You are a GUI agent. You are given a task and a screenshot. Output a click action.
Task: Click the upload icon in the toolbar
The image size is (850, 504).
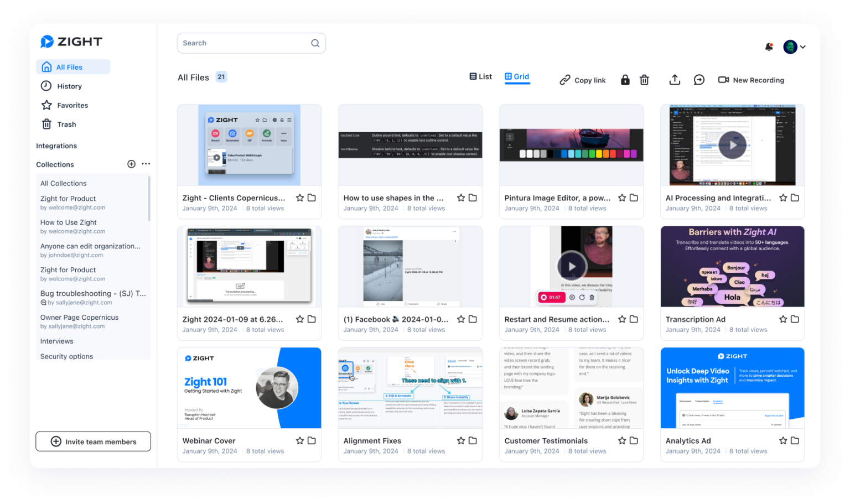tap(675, 80)
